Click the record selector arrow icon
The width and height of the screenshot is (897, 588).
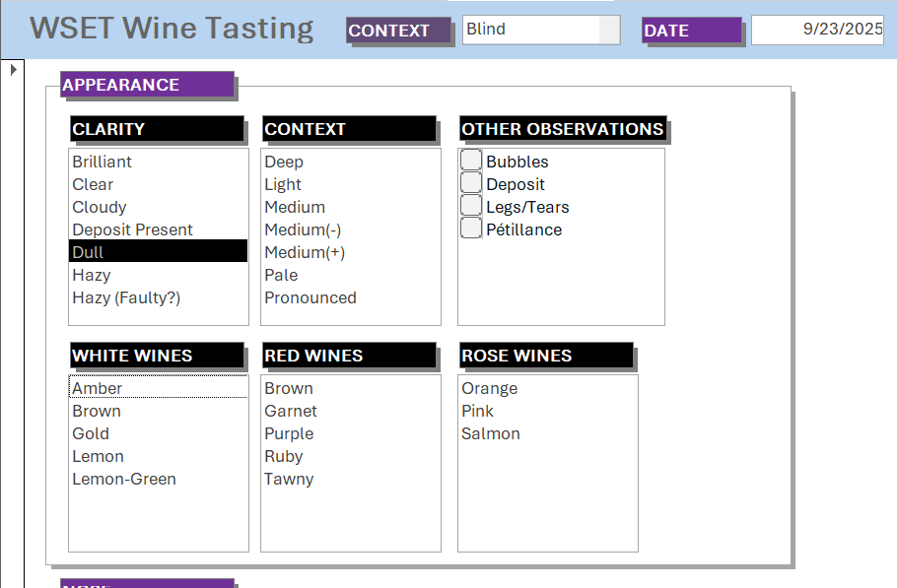pos(13,70)
